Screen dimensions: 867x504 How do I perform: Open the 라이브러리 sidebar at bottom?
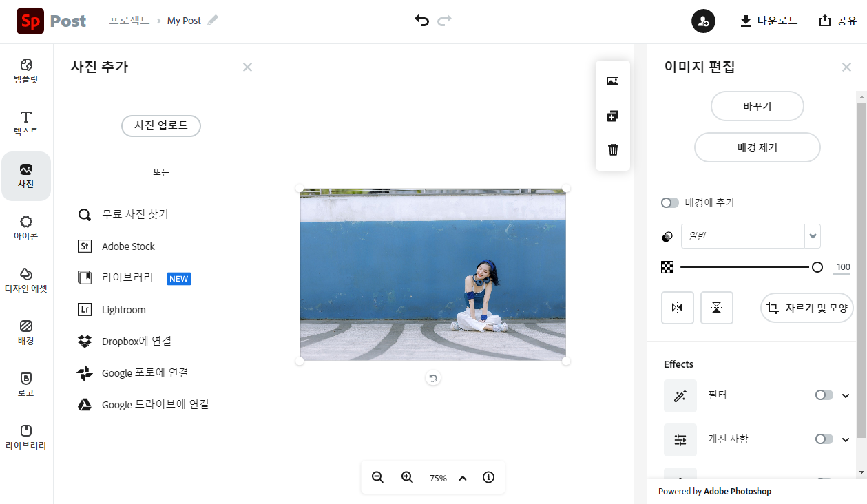tap(26, 437)
